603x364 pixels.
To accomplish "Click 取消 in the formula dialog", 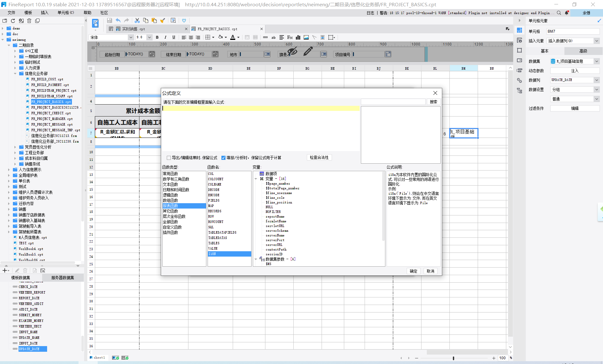I will click(430, 271).
